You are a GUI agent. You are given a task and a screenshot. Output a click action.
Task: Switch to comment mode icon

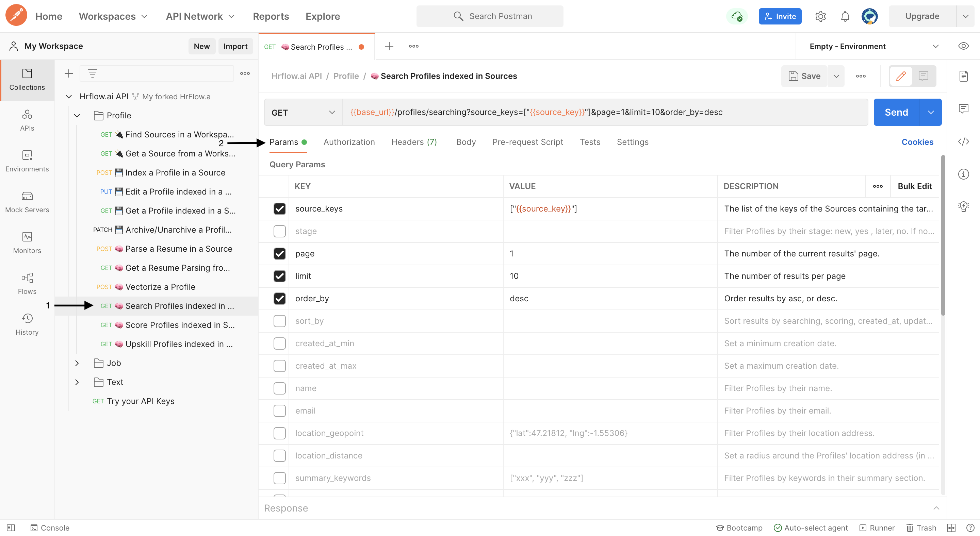pos(923,76)
